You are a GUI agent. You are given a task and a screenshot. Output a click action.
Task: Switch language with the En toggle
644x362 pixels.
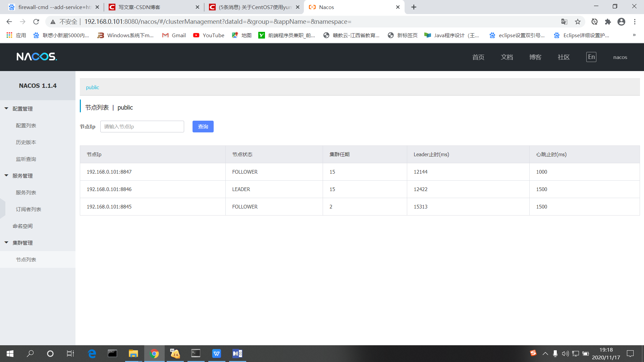click(x=591, y=57)
